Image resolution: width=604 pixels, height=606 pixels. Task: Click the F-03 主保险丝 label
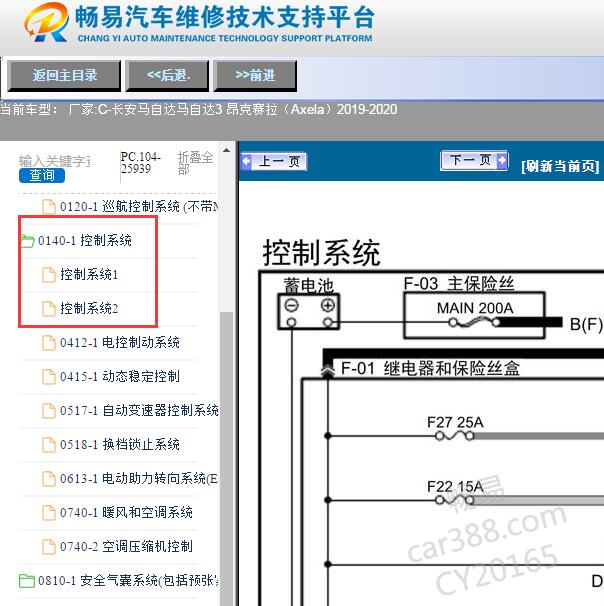[x=459, y=283]
